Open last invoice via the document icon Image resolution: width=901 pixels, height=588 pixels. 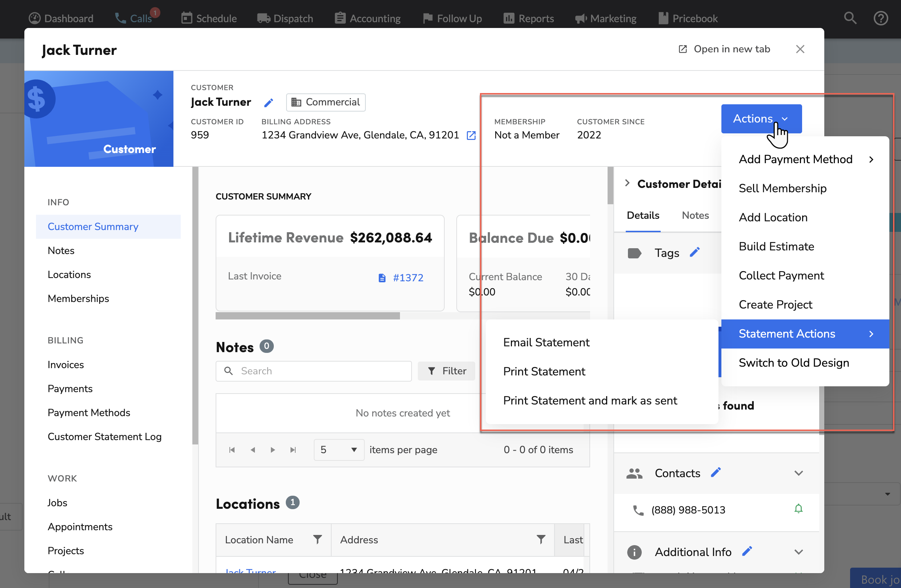tap(382, 277)
